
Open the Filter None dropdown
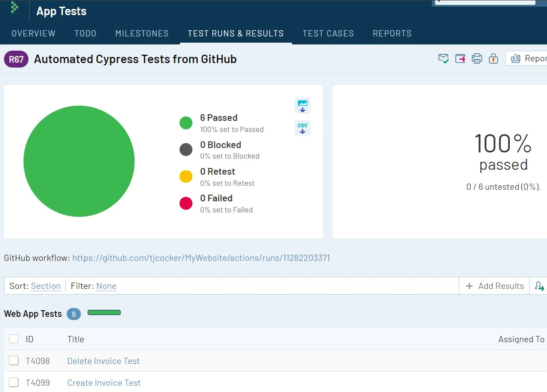pos(106,286)
